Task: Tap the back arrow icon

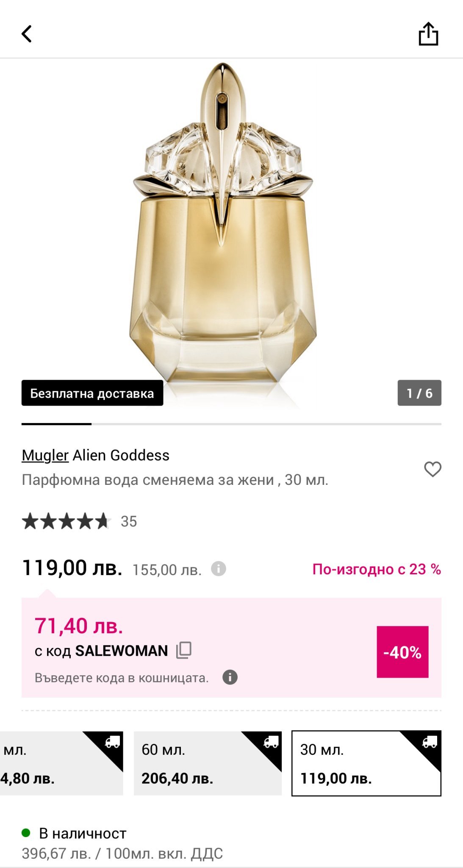Action: (x=27, y=34)
